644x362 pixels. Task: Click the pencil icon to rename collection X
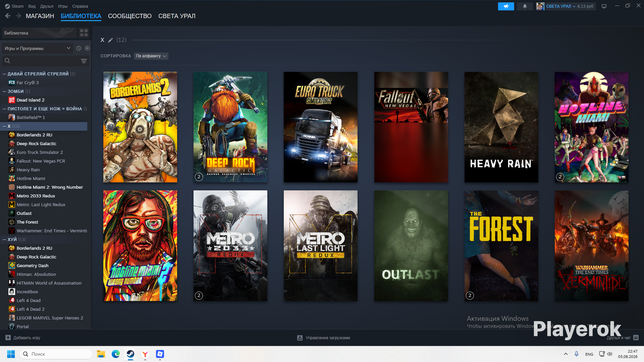pos(110,40)
